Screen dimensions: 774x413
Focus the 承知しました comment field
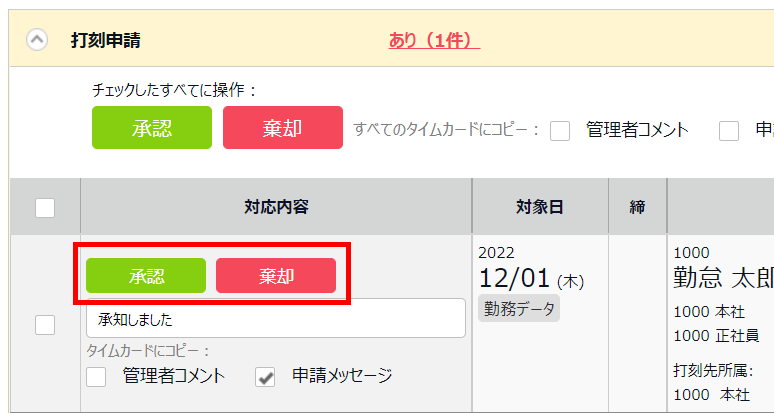(276, 319)
